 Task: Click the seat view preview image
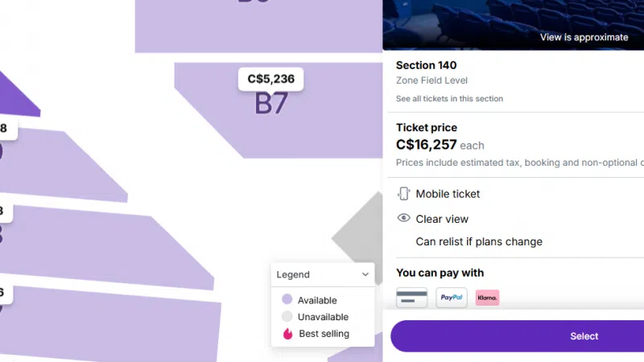(513, 20)
